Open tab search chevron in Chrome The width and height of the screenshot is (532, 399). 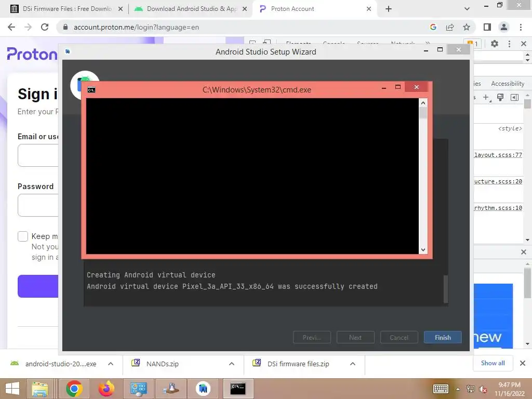467,9
